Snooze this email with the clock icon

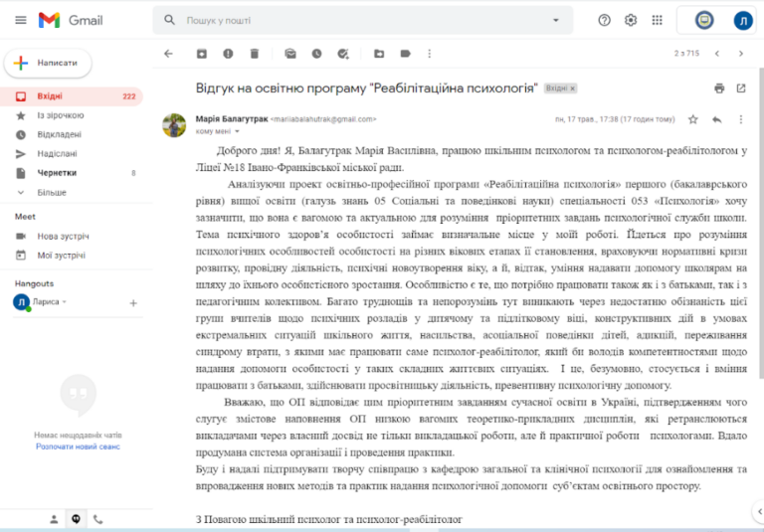pyautogui.click(x=316, y=54)
